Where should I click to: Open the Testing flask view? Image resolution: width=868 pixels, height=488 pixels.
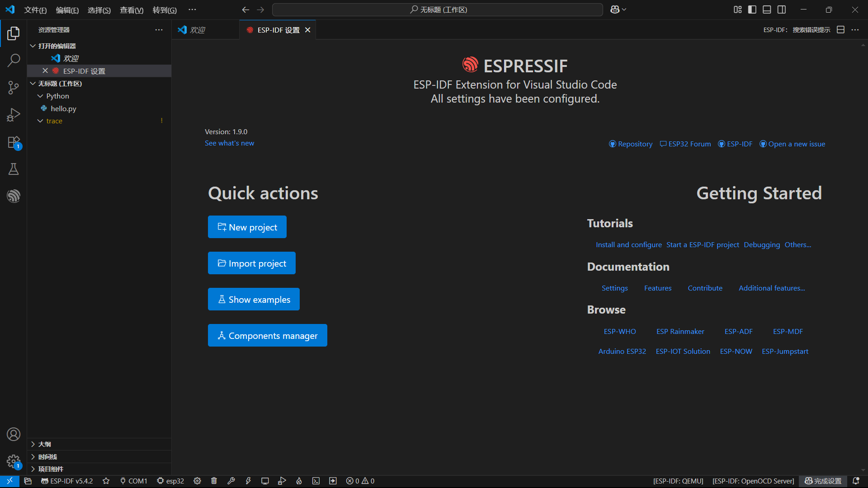[x=14, y=169]
